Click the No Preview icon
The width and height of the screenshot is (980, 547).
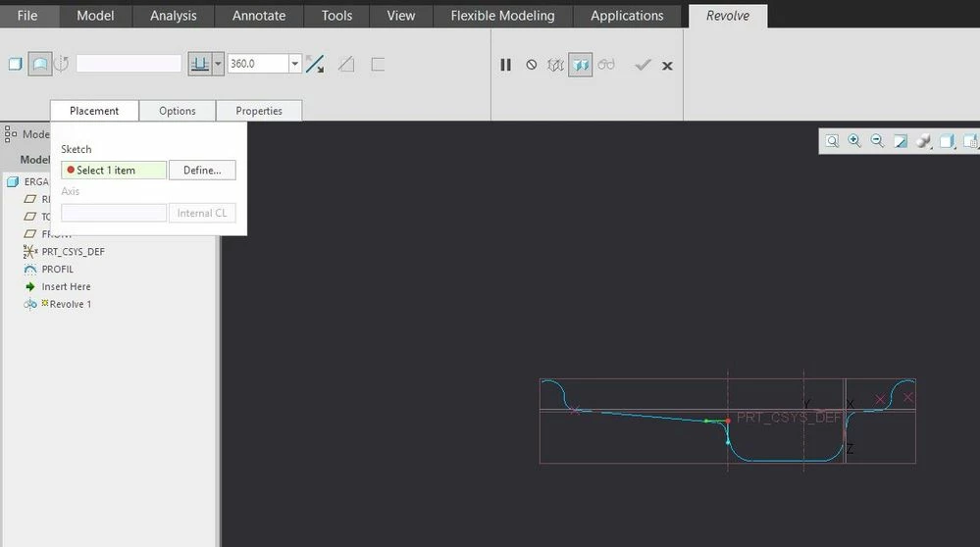[x=532, y=65]
